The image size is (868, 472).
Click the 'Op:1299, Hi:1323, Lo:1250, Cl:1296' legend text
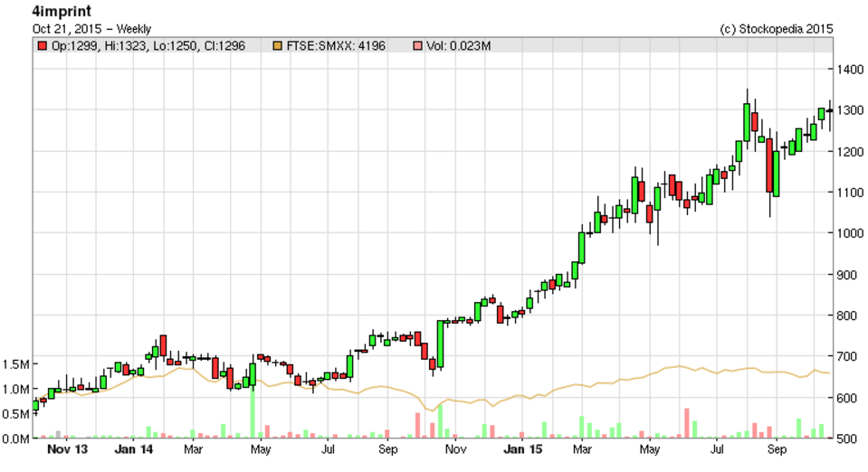(x=148, y=46)
